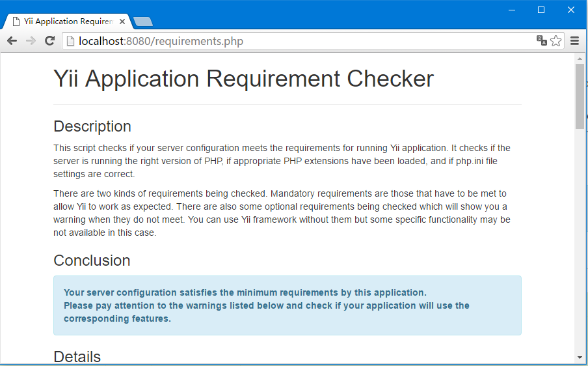Click the Conclusion heading

click(92, 260)
